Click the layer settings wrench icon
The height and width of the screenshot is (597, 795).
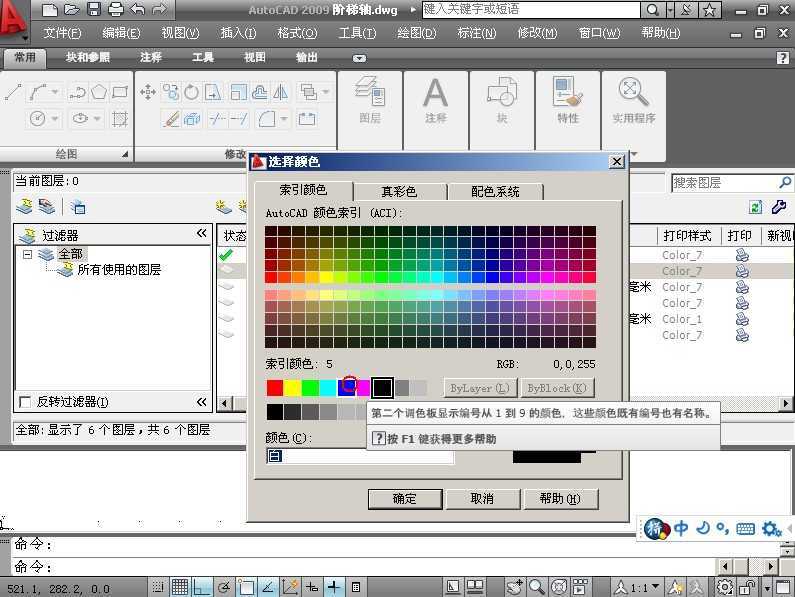pos(779,206)
